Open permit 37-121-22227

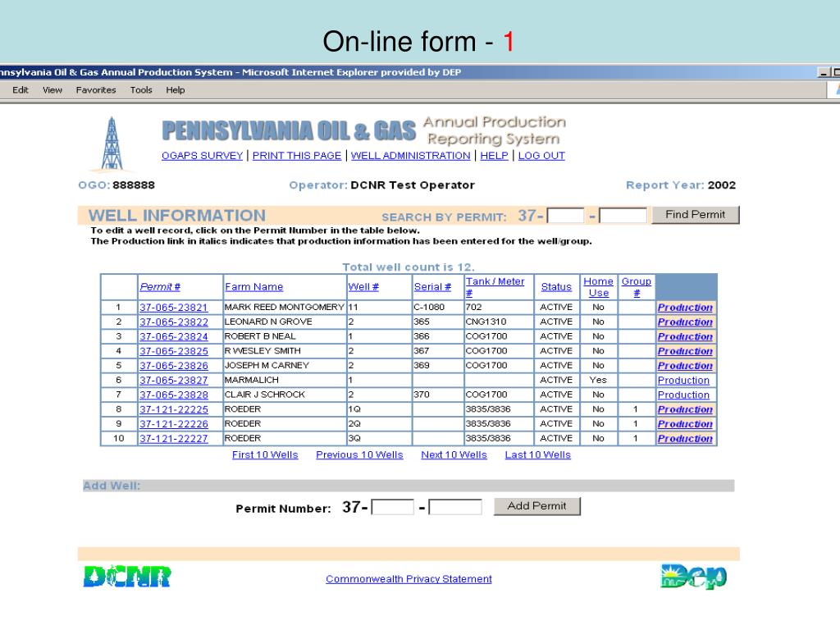click(174, 438)
